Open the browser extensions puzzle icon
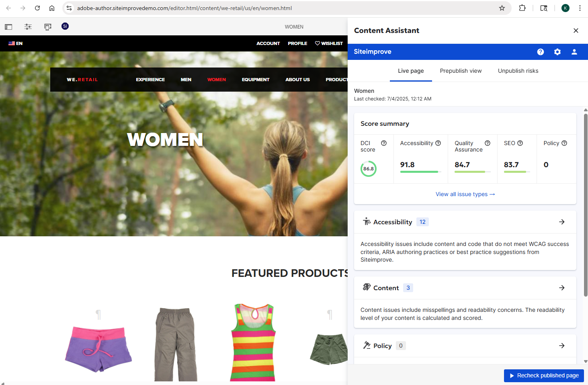 [x=522, y=8]
